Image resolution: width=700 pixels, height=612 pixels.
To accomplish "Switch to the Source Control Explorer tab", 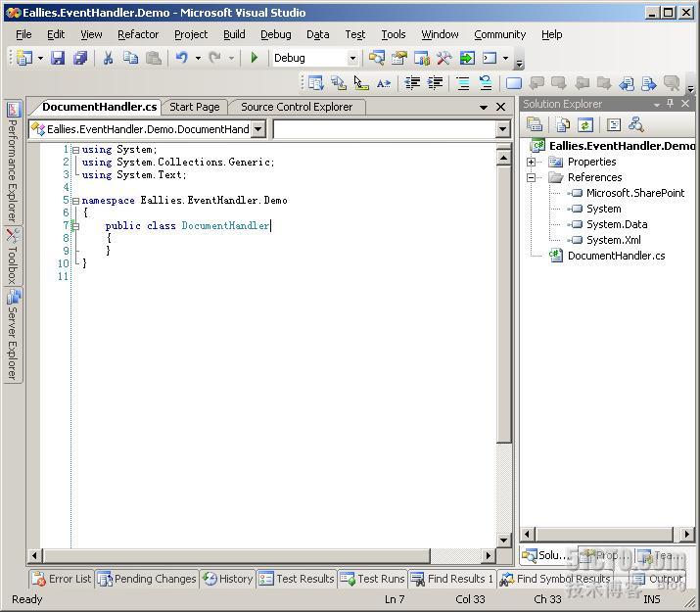I will pos(297,107).
